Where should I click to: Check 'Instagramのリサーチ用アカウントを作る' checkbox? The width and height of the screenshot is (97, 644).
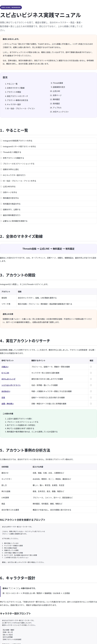pyautogui.click(x=1, y=147)
